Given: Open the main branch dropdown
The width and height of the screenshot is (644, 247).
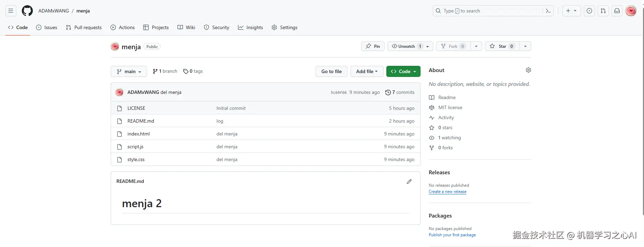Looking at the screenshot, I should (129, 71).
